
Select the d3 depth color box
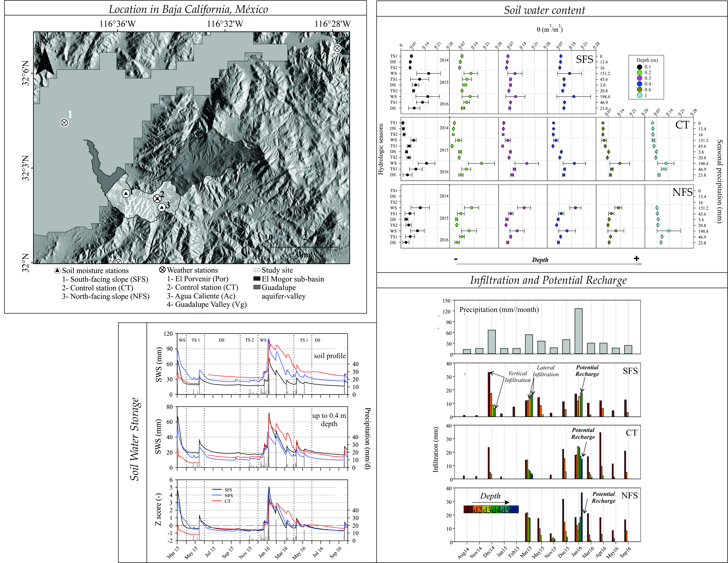pos(486,510)
